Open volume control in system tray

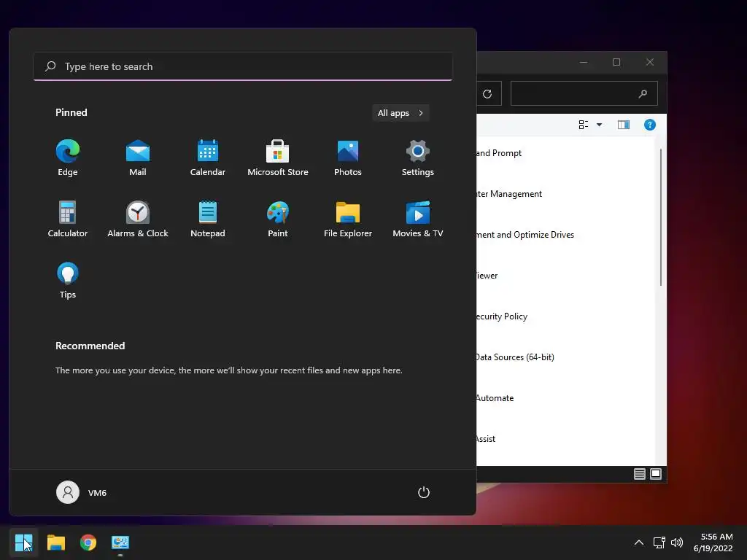click(x=676, y=542)
